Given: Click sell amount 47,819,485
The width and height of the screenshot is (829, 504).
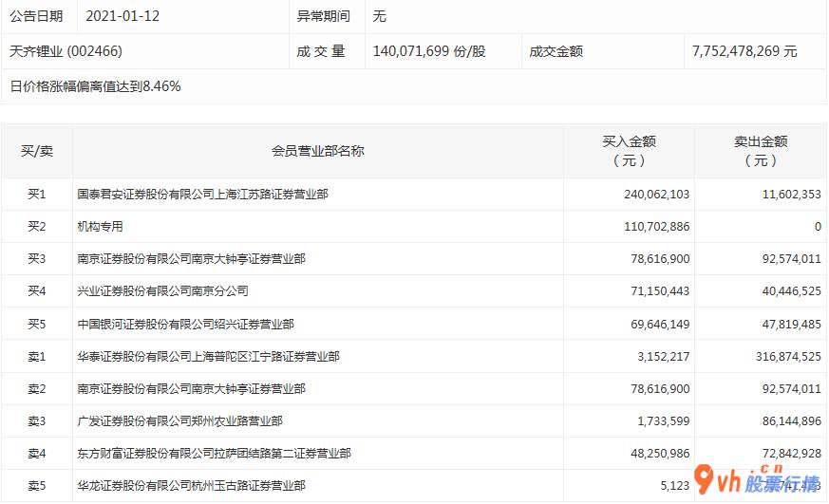Looking at the screenshot, I should click(x=791, y=324).
